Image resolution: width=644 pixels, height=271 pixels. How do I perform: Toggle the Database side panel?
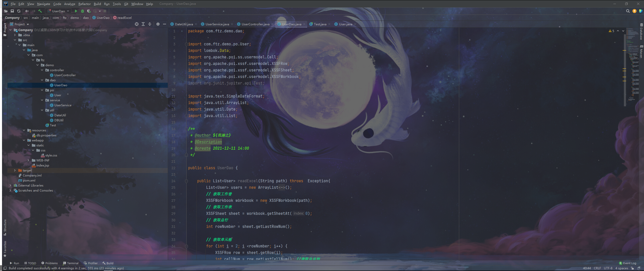coord(641,32)
